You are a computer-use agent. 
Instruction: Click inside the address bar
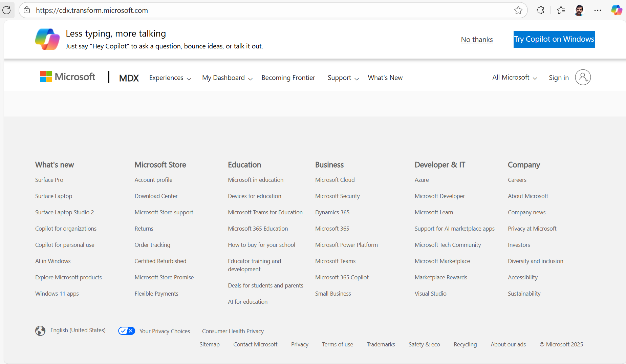[x=237, y=10]
